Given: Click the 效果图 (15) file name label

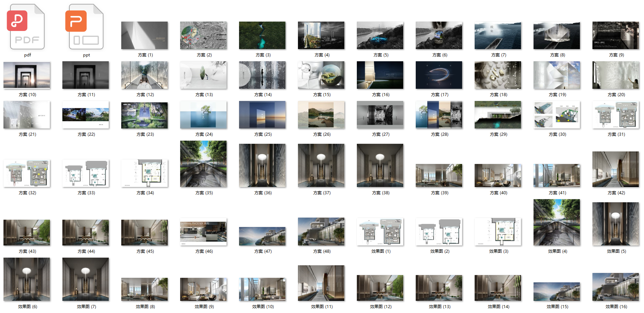Looking at the screenshot, I should click(557, 307).
